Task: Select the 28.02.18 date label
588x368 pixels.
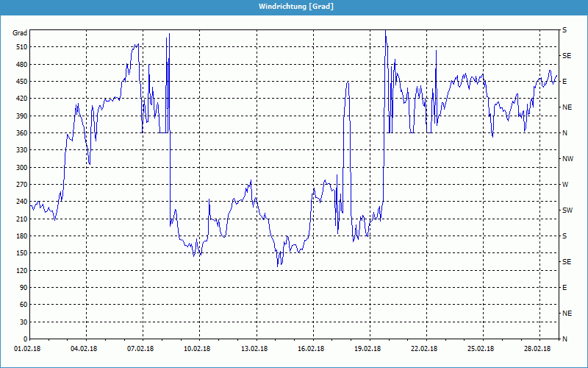Action: click(x=537, y=350)
